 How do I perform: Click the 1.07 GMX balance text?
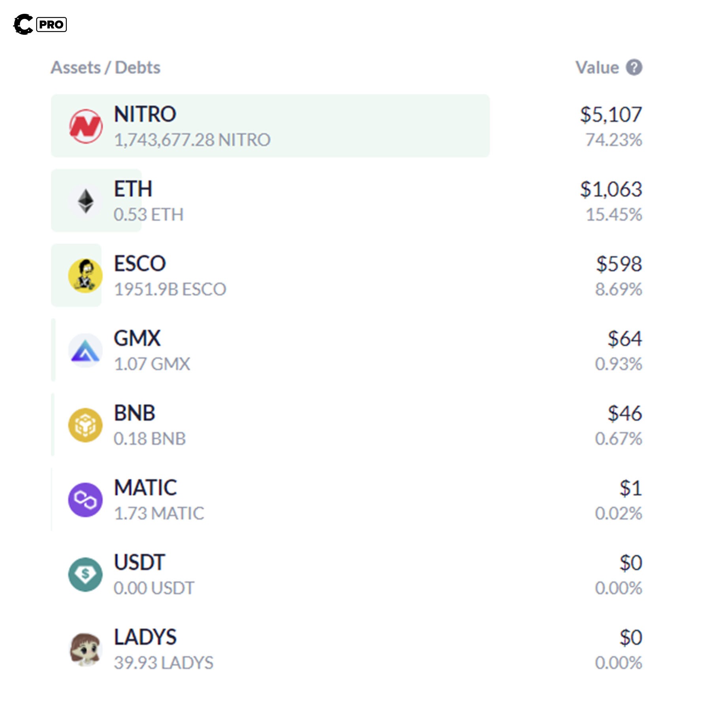pyautogui.click(x=152, y=364)
